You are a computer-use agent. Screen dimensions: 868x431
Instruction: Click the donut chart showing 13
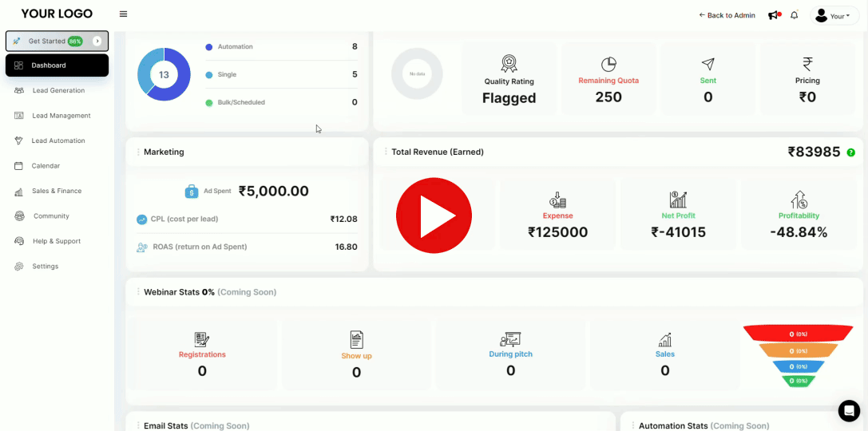click(164, 74)
